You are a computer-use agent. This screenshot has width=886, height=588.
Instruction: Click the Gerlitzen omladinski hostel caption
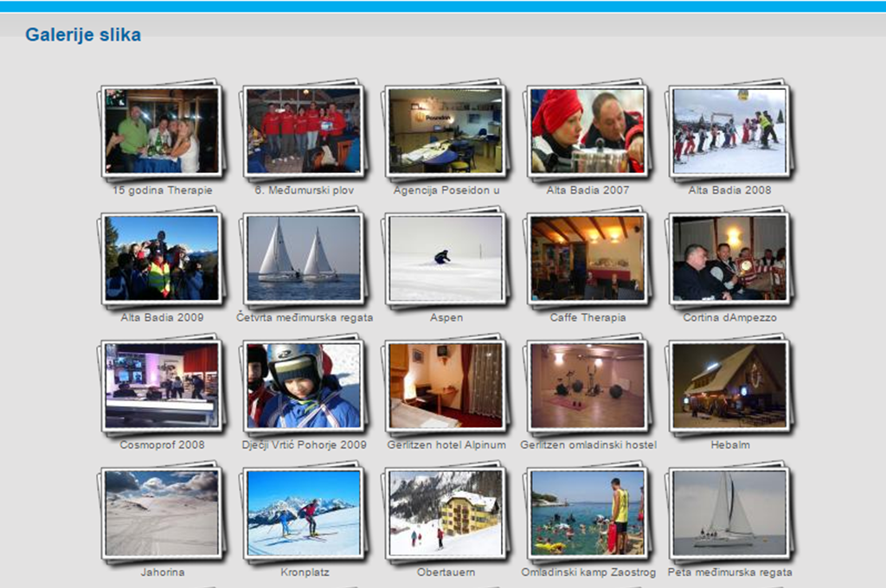[x=588, y=445]
